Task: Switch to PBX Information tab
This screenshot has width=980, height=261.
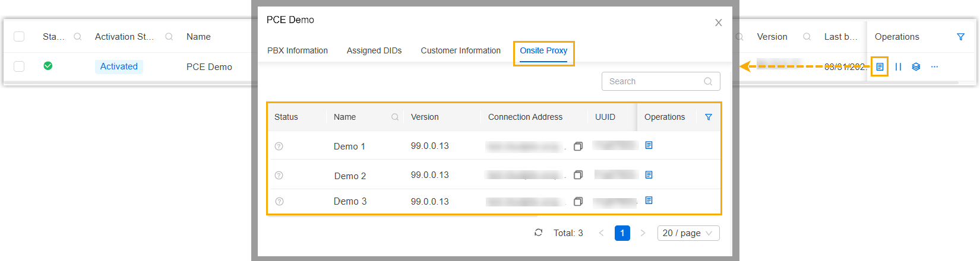Action: [298, 50]
